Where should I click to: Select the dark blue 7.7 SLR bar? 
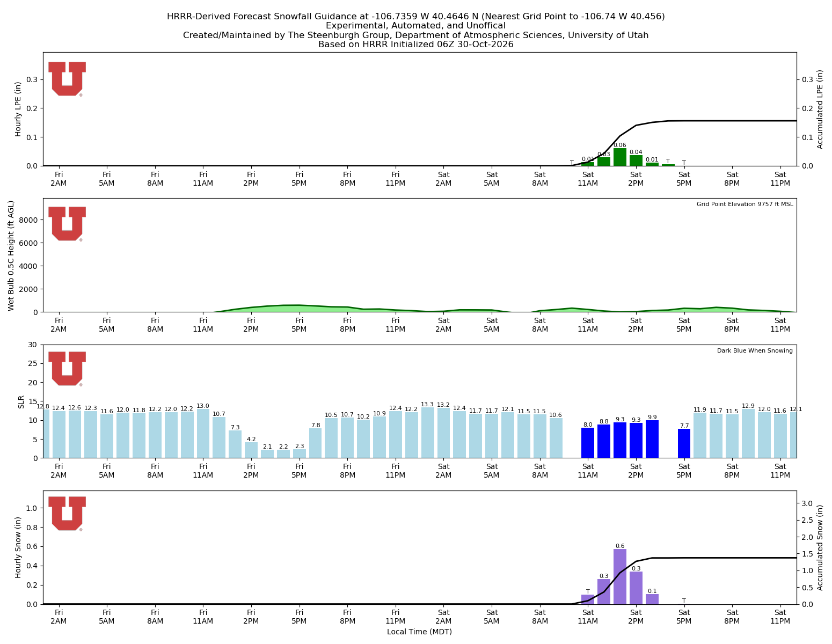pos(684,443)
